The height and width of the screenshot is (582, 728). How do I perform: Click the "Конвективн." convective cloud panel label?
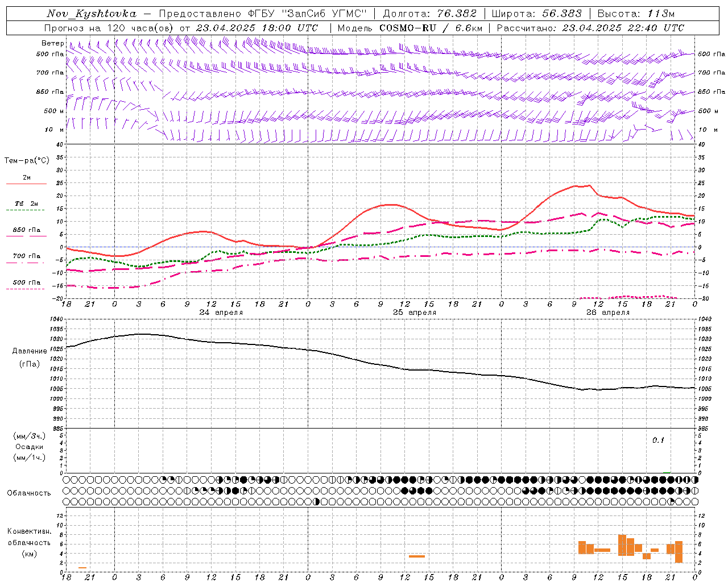pyautogui.click(x=29, y=531)
